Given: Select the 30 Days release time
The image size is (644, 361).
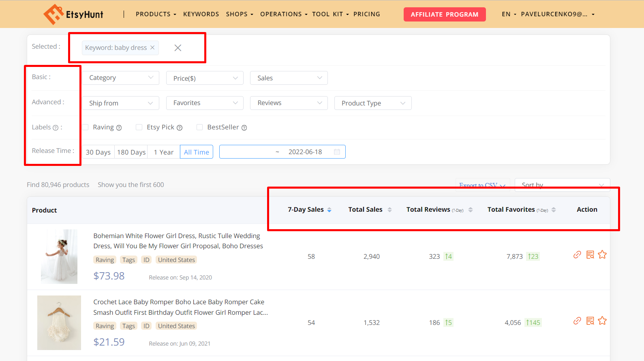Looking at the screenshot, I should [98, 152].
